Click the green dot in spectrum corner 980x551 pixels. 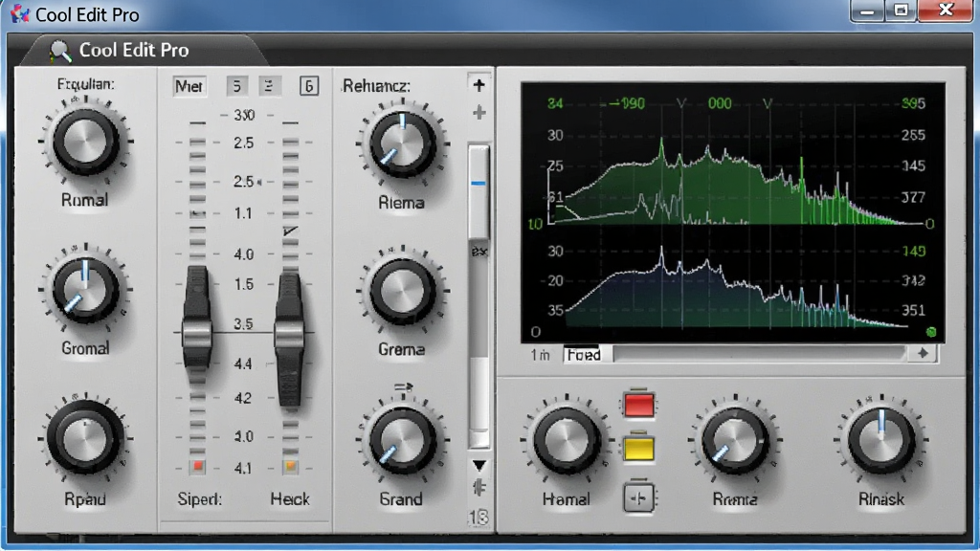(x=930, y=332)
